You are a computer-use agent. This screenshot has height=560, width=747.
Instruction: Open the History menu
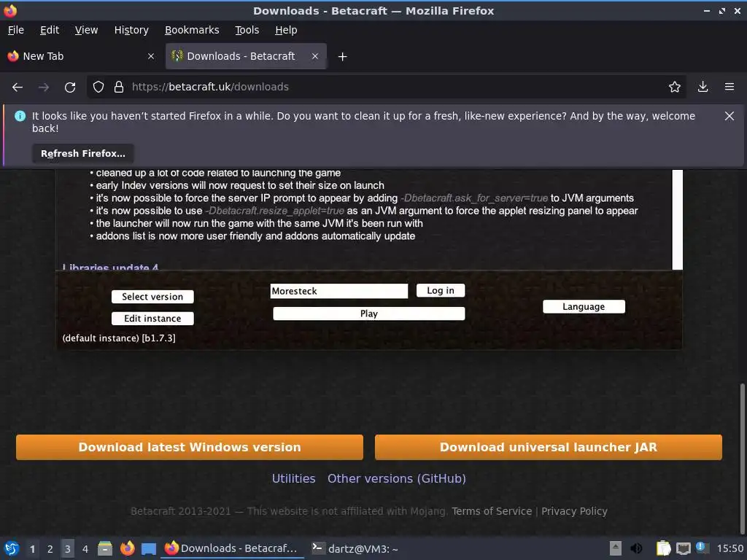pyautogui.click(x=131, y=30)
